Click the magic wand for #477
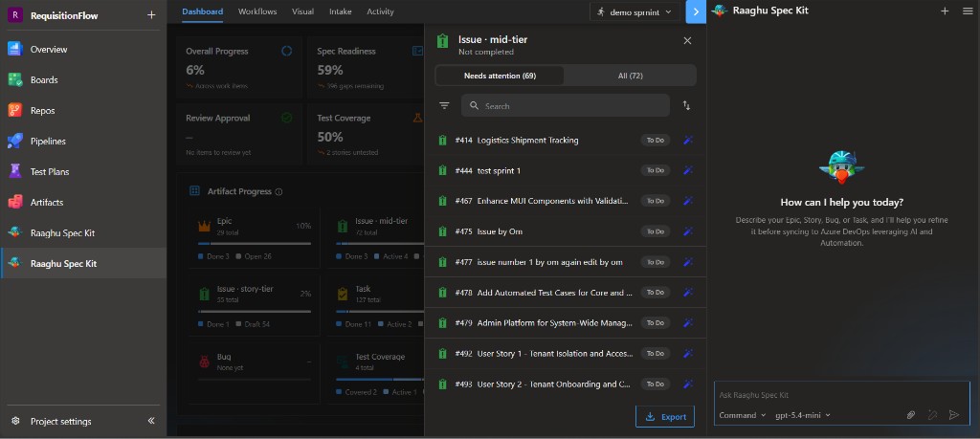 [x=688, y=262]
